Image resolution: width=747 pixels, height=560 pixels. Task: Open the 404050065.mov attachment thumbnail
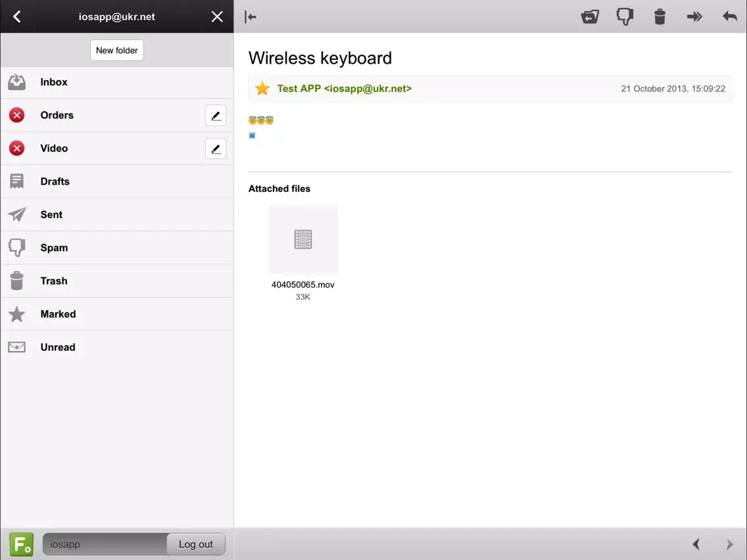pos(303,239)
